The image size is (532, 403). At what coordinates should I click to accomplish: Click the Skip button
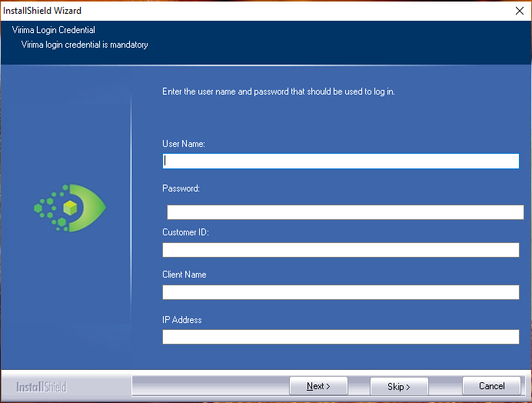pos(399,386)
